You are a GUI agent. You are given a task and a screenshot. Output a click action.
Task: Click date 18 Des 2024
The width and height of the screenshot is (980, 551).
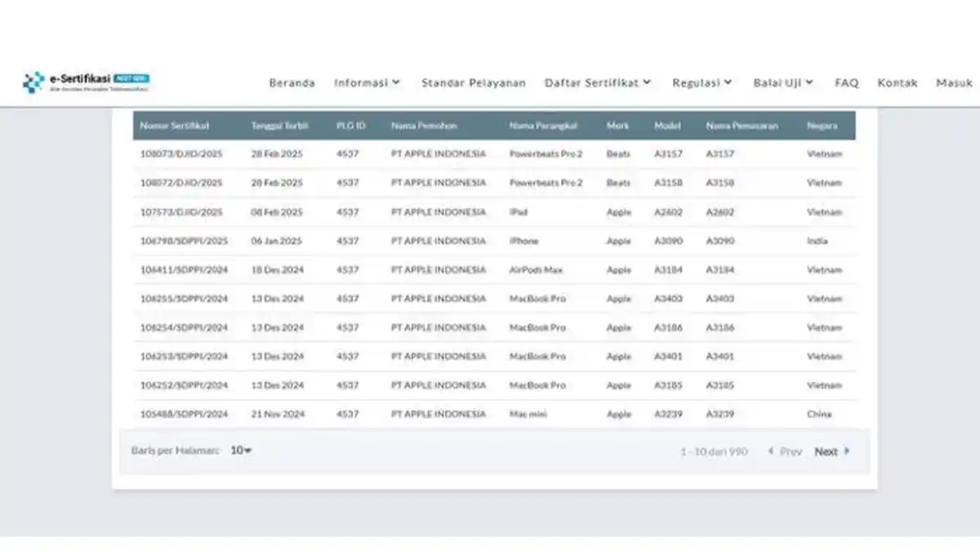coord(278,269)
